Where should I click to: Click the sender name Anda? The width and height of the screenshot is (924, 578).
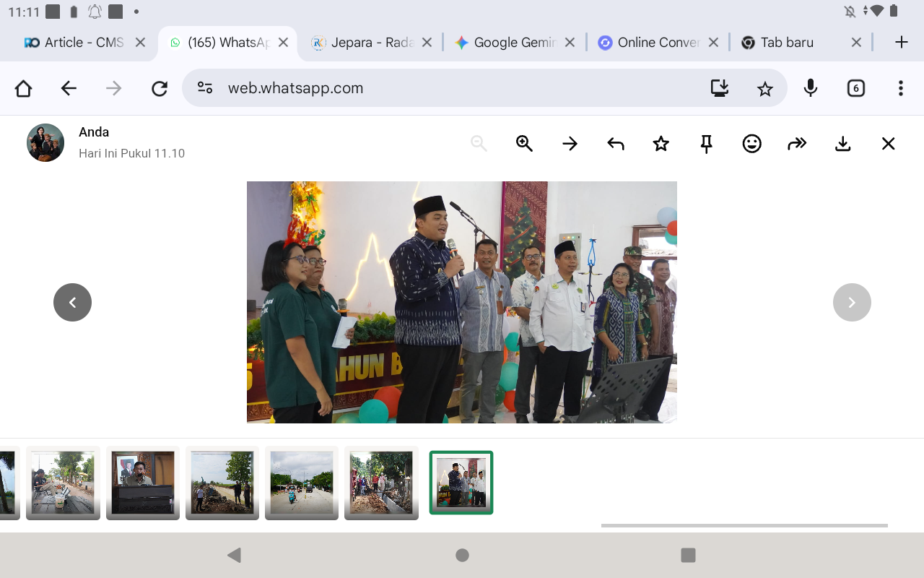click(94, 132)
